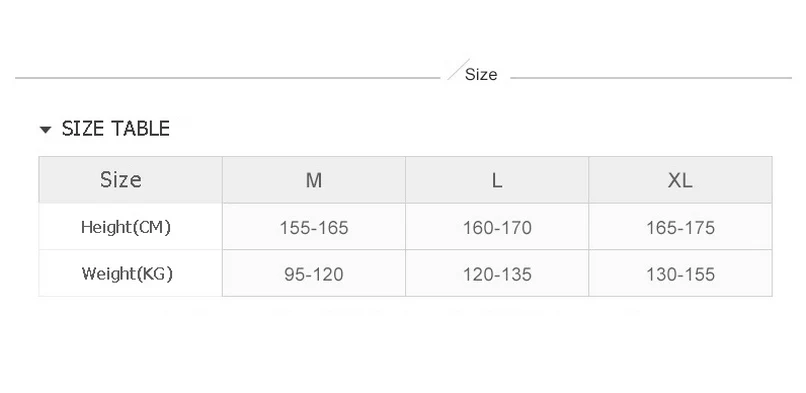Click the 165-175 height cell
This screenshot has width=806, height=393.
tap(680, 227)
